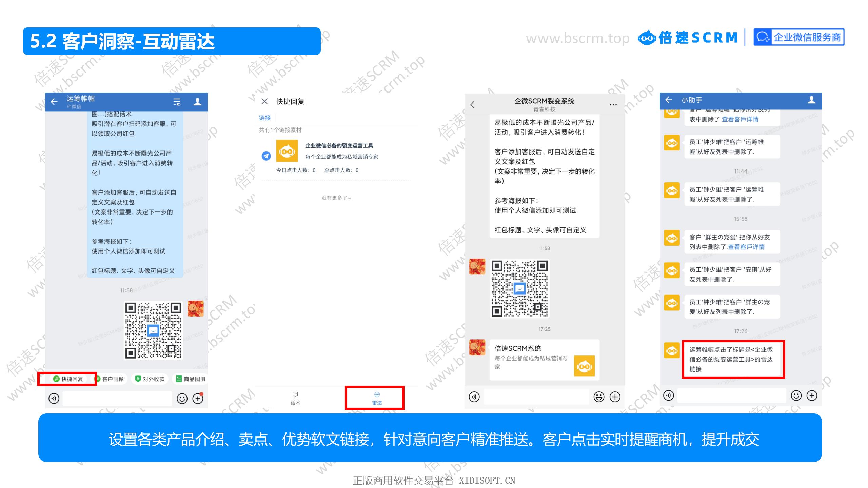Open 商品图册 product album button

click(x=191, y=379)
